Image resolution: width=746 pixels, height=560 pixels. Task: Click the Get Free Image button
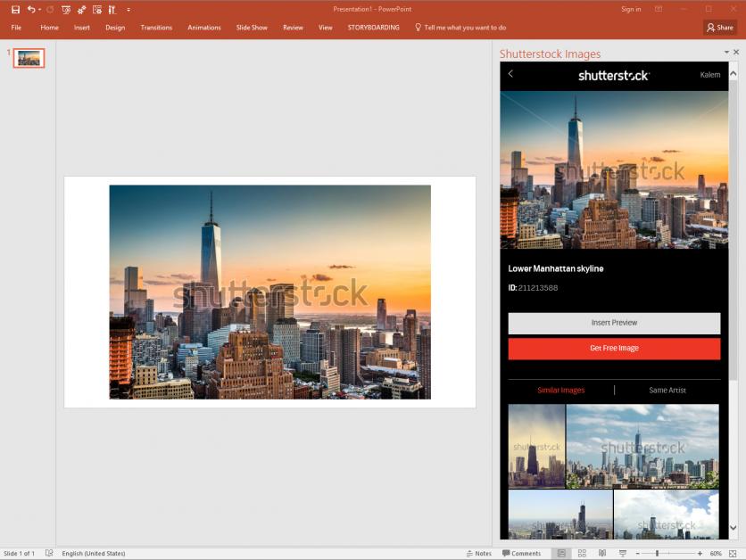(x=614, y=349)
